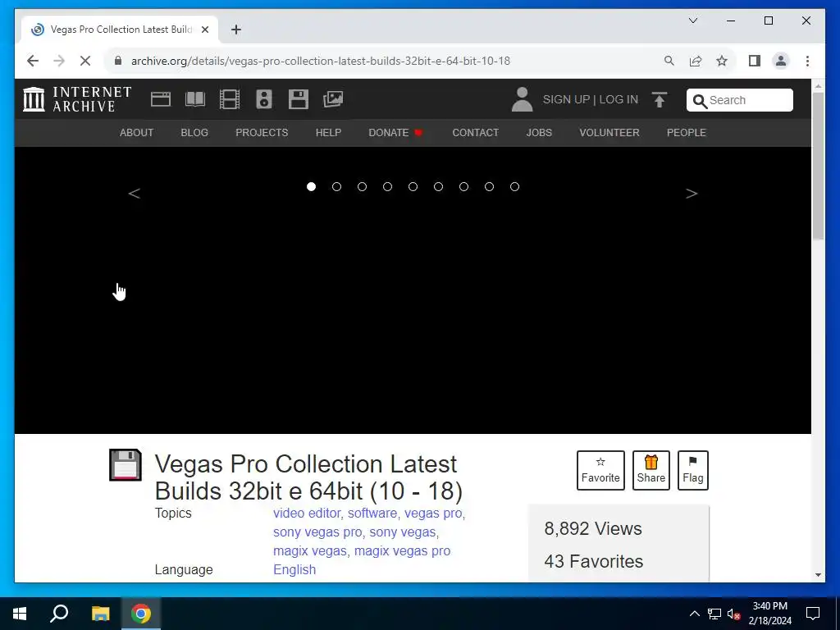Click the magnifier icon in the Archive search box

point(700,101)
